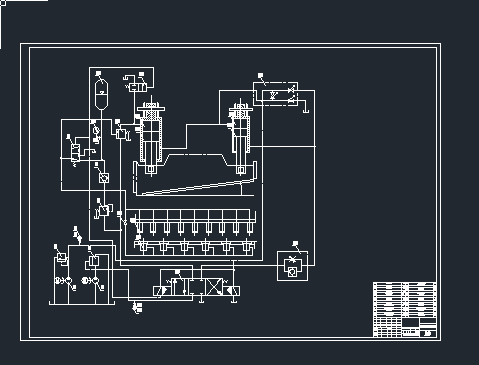Click the large left hydraulic cylinder
479x365 pixels.
[151, 137]
